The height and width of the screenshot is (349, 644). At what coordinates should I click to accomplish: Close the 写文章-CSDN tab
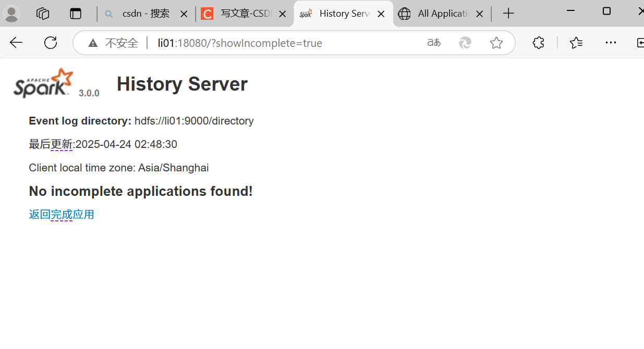282,14
